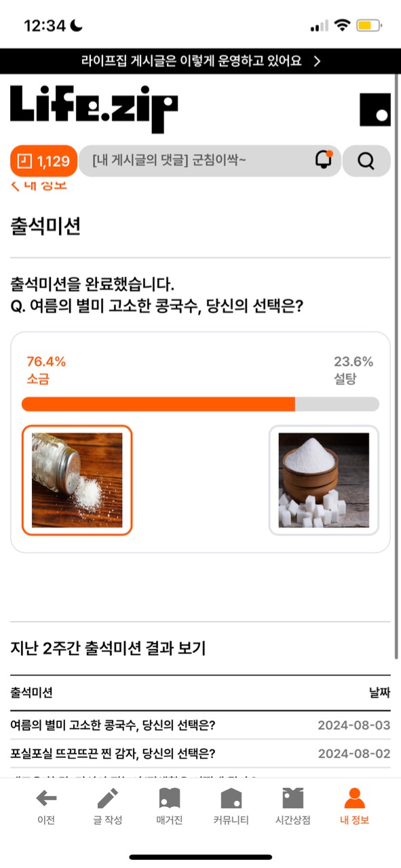This screenshot has width=401, height=868.
Task: Open the 시간상점 shop icon
Action: 293,798
